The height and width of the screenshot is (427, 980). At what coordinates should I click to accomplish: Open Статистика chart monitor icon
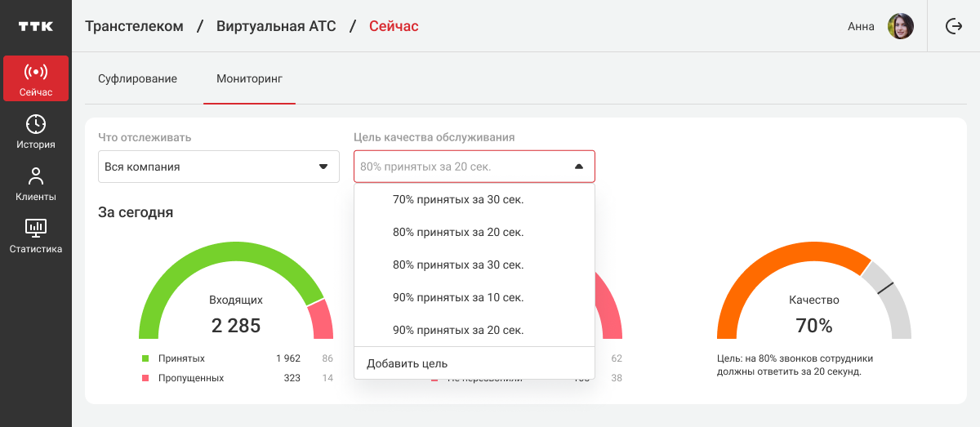pos(36,227)
